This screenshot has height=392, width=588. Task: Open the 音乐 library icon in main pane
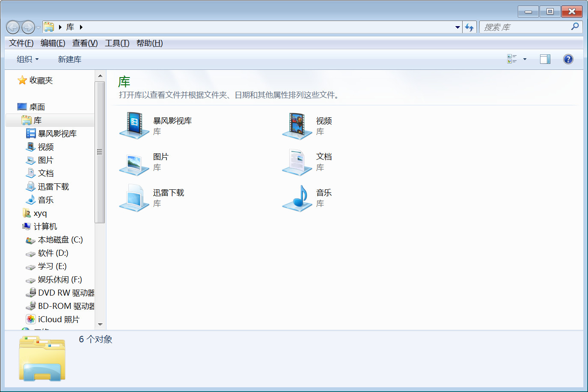pos(297,198)
